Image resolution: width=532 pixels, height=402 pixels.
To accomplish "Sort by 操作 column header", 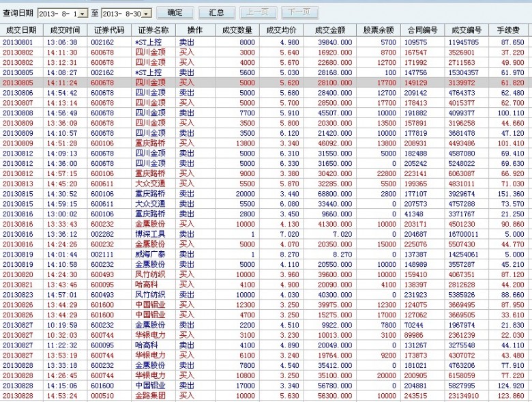I will [195, 30].
